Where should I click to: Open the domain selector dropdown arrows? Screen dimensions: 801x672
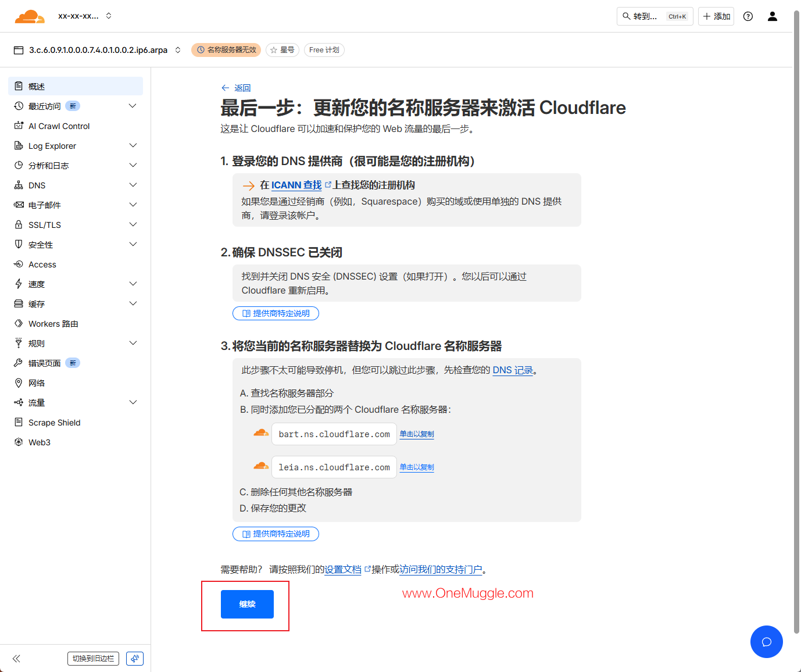click(x=178, y=50)
